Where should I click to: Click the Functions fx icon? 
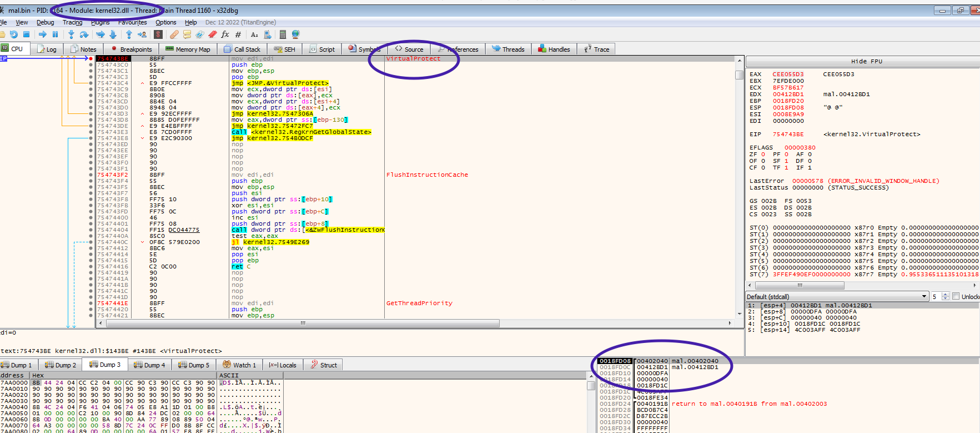(x=225, y=34)
